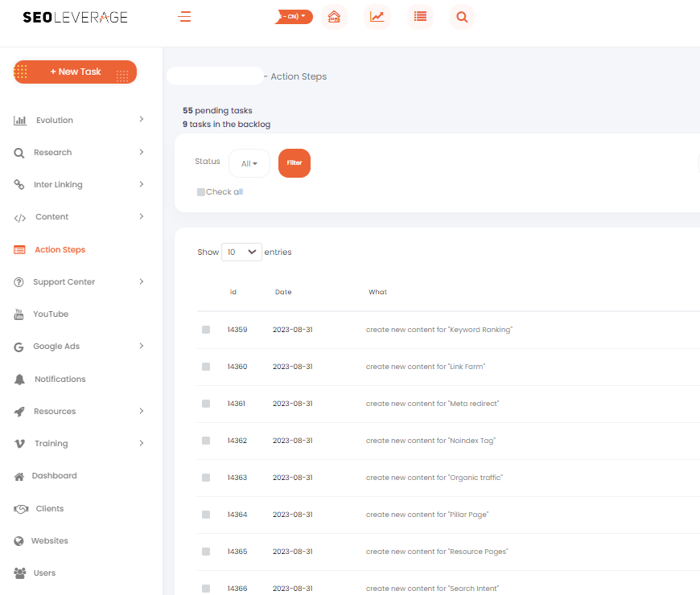The height and width of the screenshot is (595, 700).
Task: Open the Status All dropdown
Action: pyautogui.click(x=249, y=163)
